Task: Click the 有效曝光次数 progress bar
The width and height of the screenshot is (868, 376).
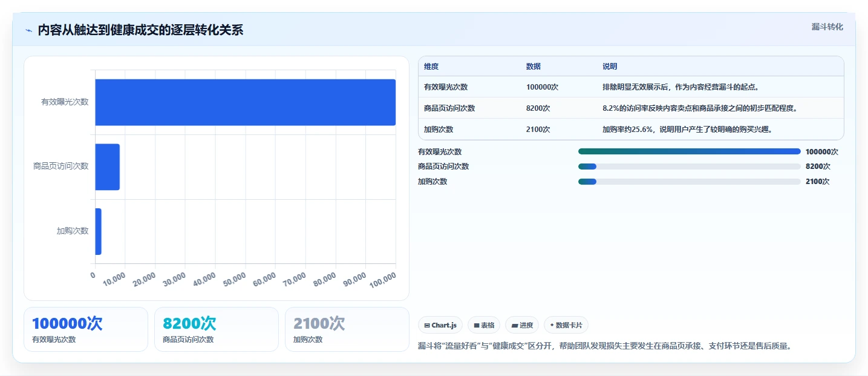Action: click(x=690, y=151)
